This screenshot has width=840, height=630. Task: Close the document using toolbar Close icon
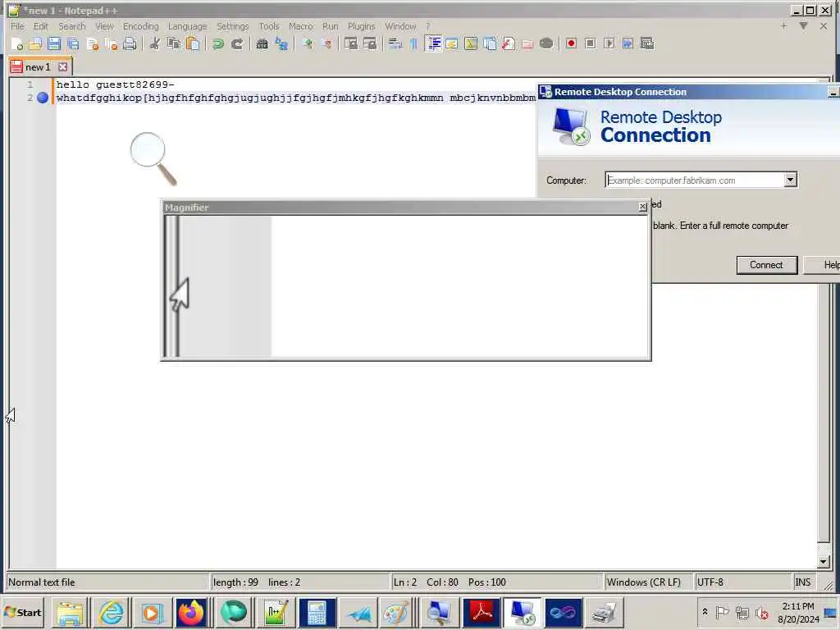click(x=92, y=44)
